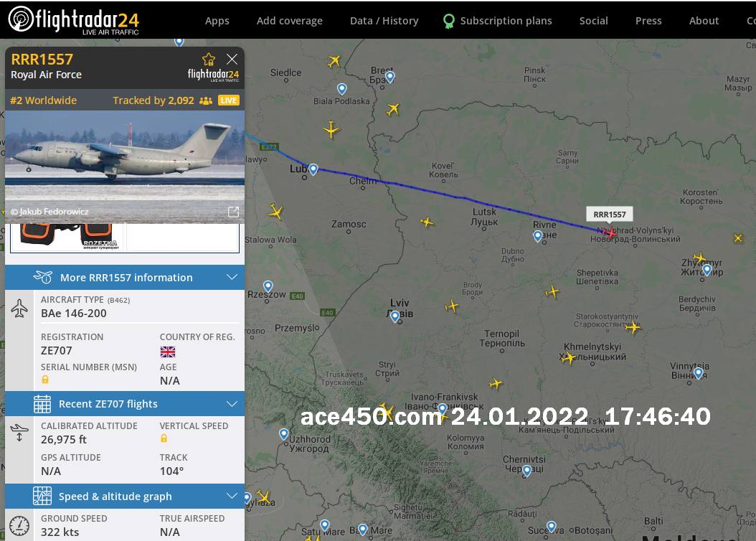This screenshot has height=541, width=756.
Task: Expand More RRR1557 information section
Action: (x=125, y=277)
